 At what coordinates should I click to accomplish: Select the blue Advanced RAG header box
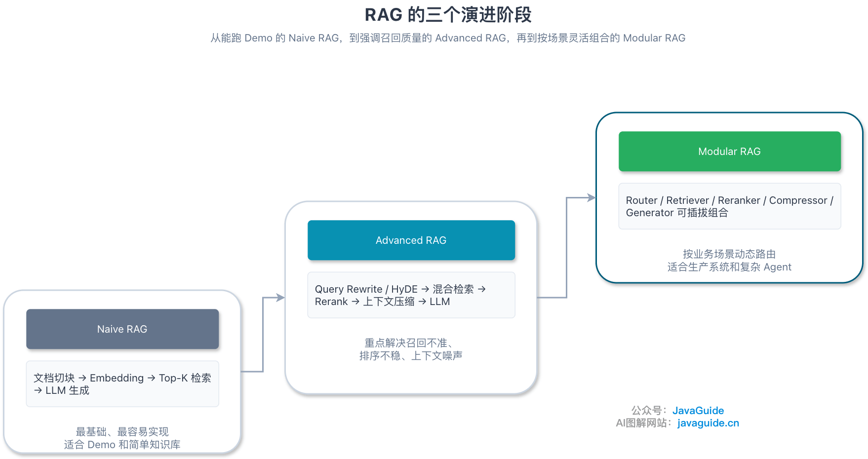411,240
